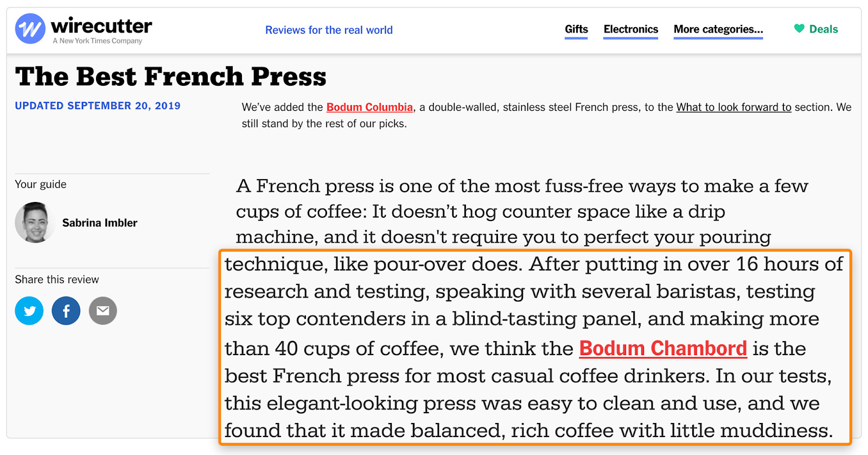Jump to What to look forward to section
This screenshot has height=455, width=868.
tap(733, 108)
